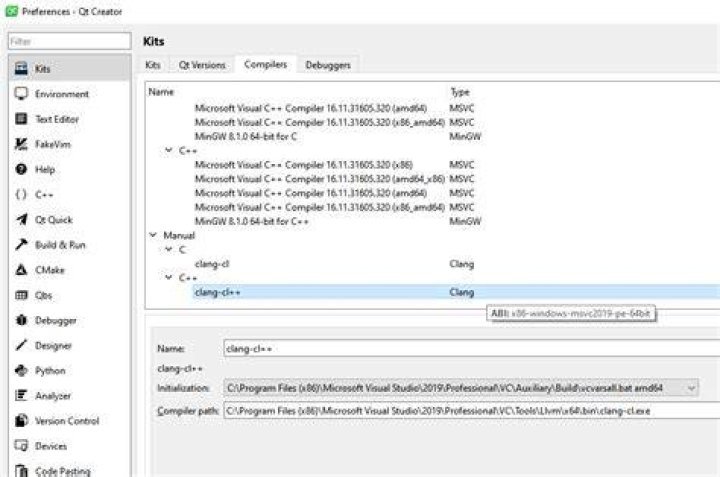The image size is (720, 477).
Task: Switch to the Debuggers tab
Action: point(328,65)
